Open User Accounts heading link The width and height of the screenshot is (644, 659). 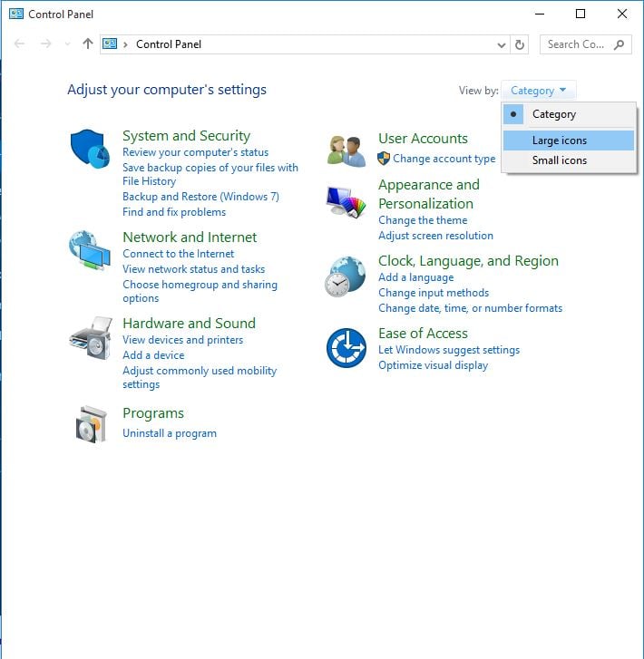click(x=423, y=139)
